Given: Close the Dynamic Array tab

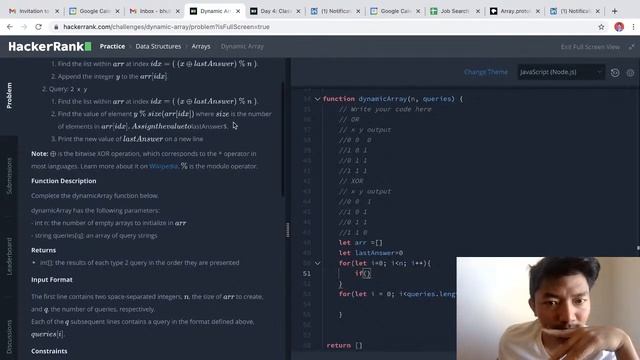Looking at the screenshot, I should (x=238, y=11).
